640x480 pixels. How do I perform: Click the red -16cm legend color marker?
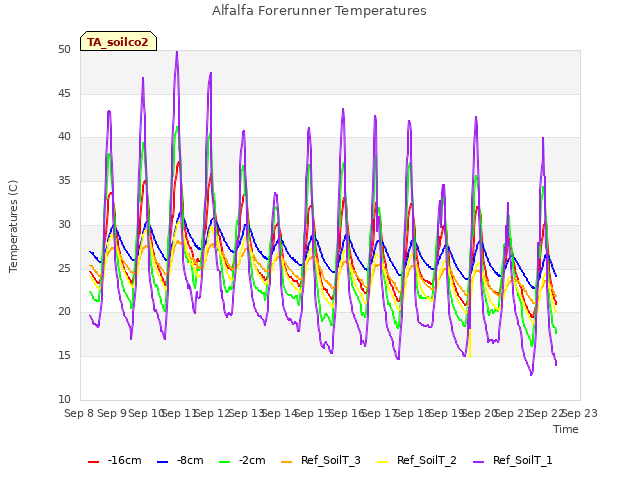93,462
